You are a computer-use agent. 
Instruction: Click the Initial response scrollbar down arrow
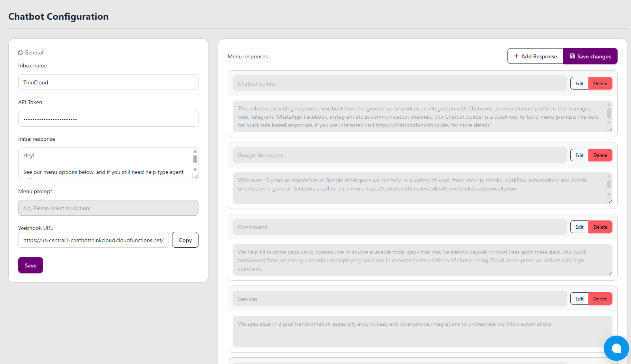[195, 170]
